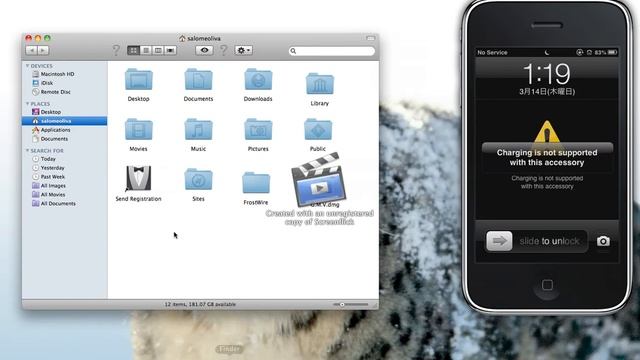Switch Finder to column view
The width and height of the screenshot is (640, 360).
pos(158,50)
